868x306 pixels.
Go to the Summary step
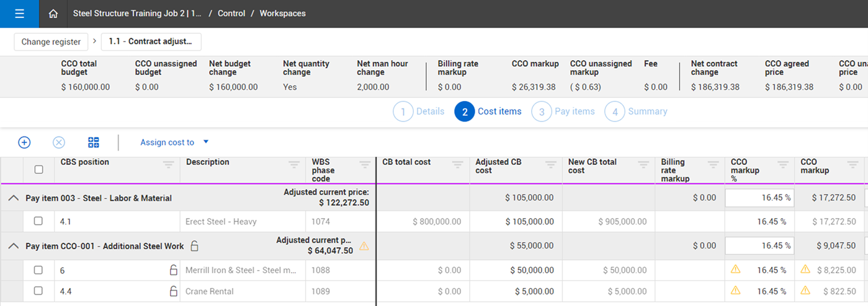coord(636,111)
